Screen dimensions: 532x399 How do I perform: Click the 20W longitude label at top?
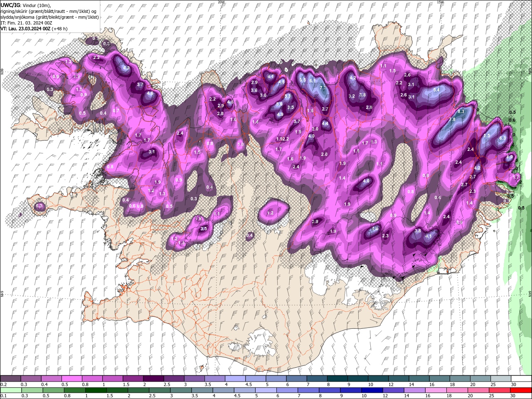(x=221, y=2)
